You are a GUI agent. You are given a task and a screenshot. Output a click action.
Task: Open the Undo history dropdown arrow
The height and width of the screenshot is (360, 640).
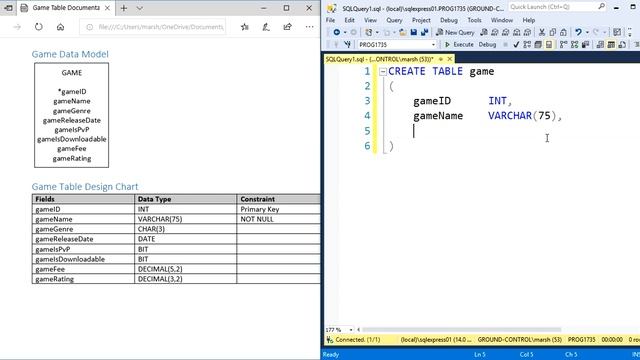tap(587, 32)
